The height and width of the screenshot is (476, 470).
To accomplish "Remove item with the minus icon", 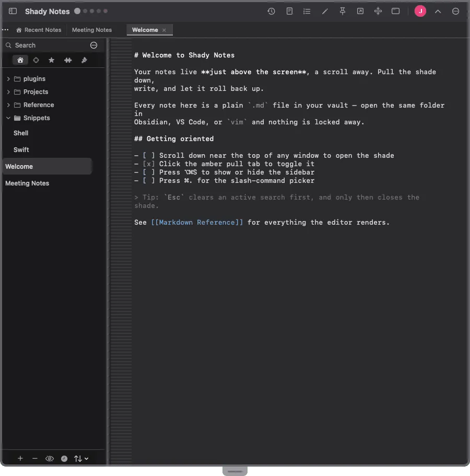I will (35, 458).
